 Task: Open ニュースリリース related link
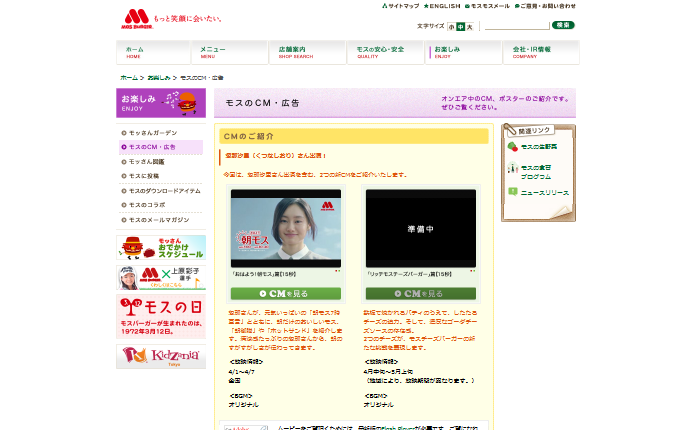[545, 193]
